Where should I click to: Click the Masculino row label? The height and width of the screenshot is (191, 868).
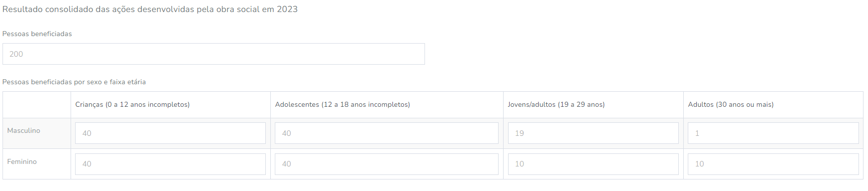(24, 130)
